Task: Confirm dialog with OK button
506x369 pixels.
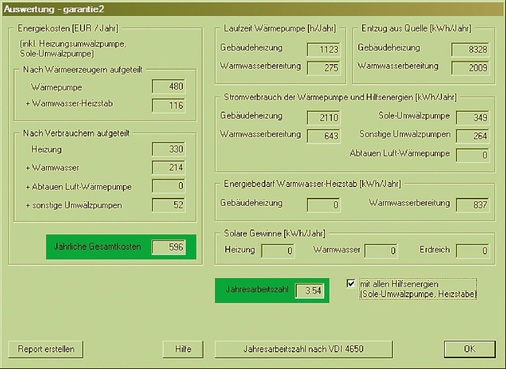Action: [470, 349]
